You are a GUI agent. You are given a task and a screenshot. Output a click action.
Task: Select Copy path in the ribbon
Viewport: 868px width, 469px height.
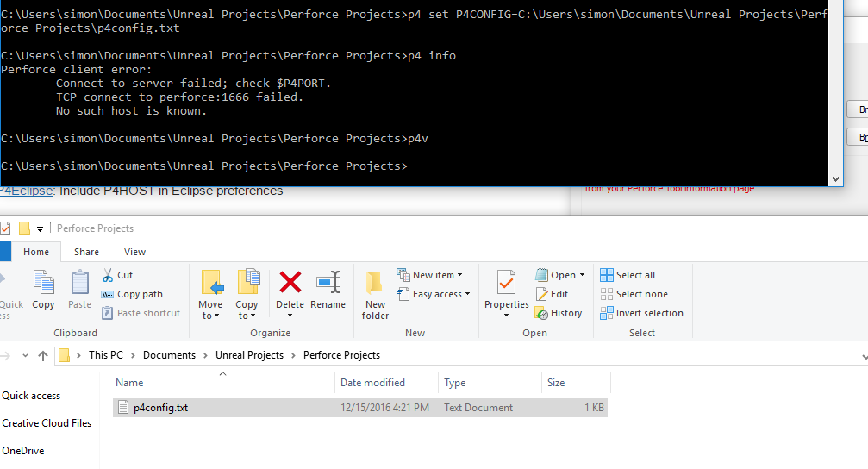pos(132,294)
